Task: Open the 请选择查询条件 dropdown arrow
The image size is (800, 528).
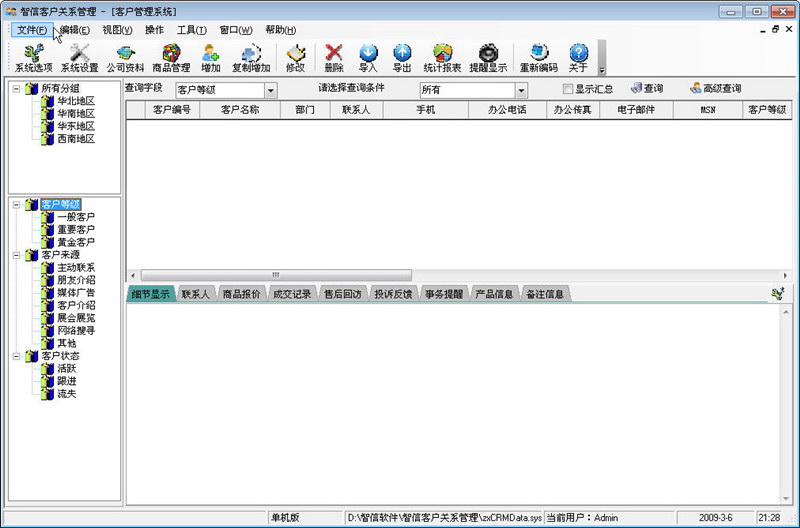Action: [x=521, y=90]
